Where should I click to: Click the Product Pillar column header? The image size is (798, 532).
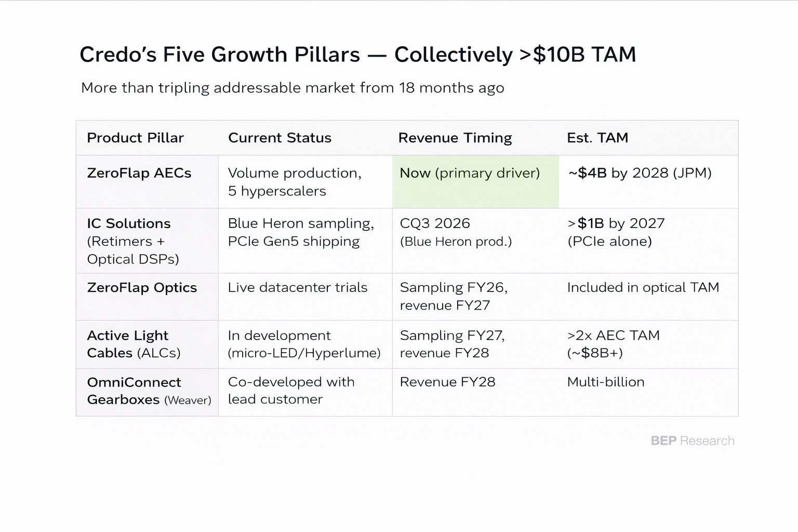click(135, 138)
